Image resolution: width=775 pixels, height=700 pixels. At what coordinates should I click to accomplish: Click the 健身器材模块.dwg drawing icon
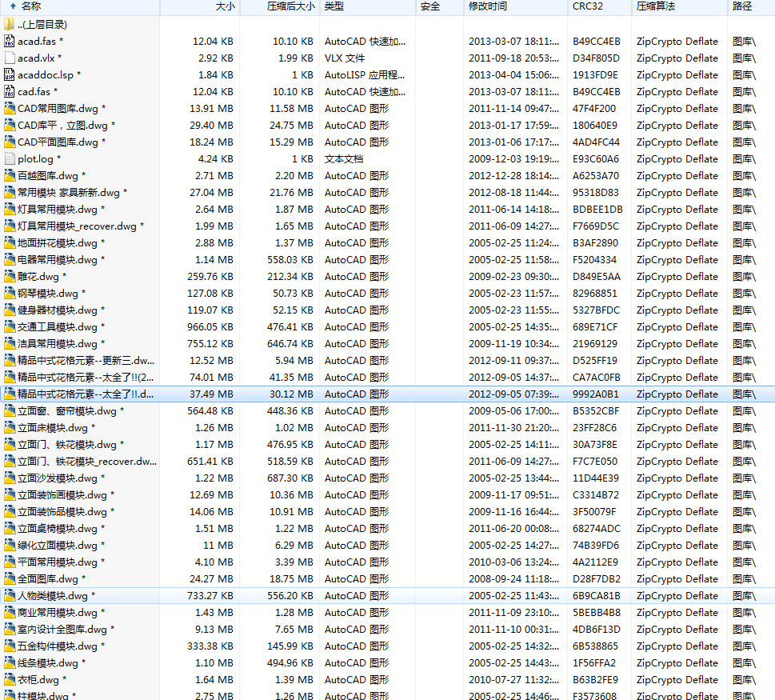[9, 310]
